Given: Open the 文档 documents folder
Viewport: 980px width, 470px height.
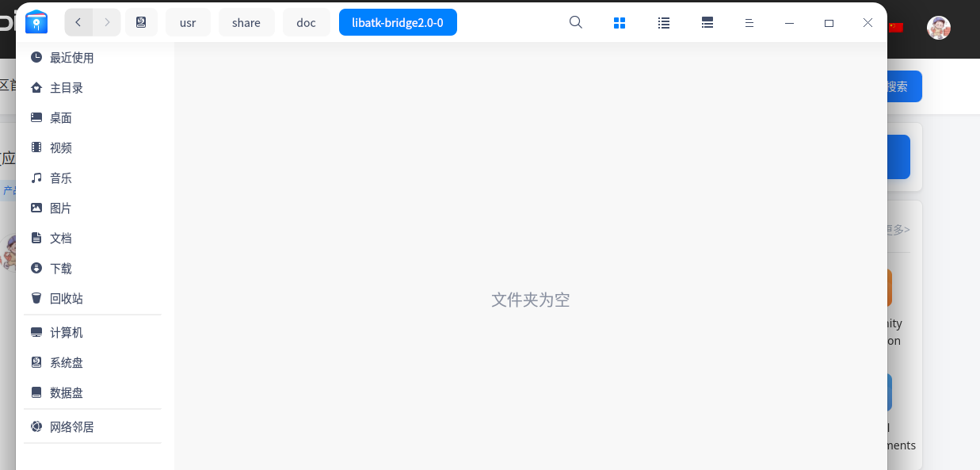Looking at the screenshot, I should coord(61,238).
